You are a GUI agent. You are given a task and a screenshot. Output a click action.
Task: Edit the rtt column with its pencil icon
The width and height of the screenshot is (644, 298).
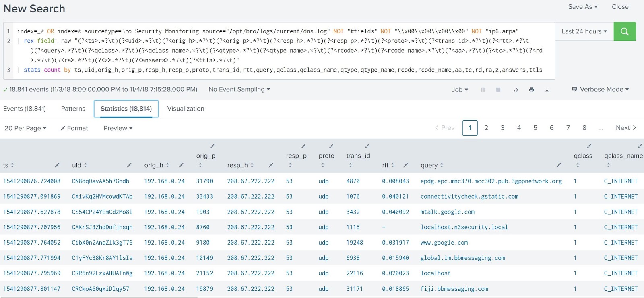tap(406, 165)
